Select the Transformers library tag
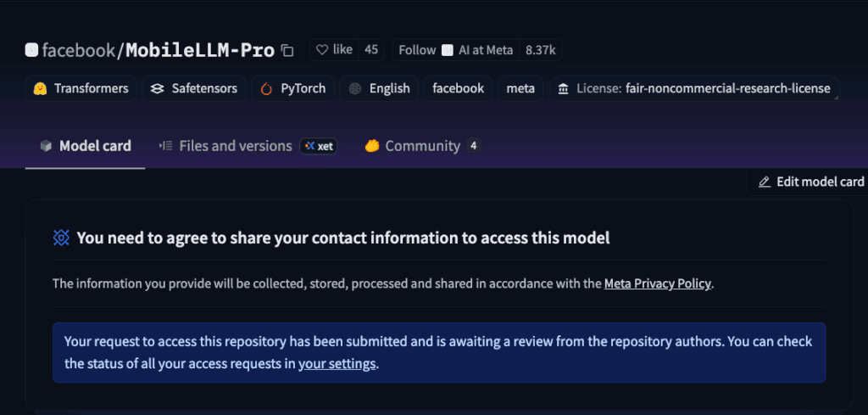Image resolution: width=868 pixels, height=415 pixels. (81, 88)
